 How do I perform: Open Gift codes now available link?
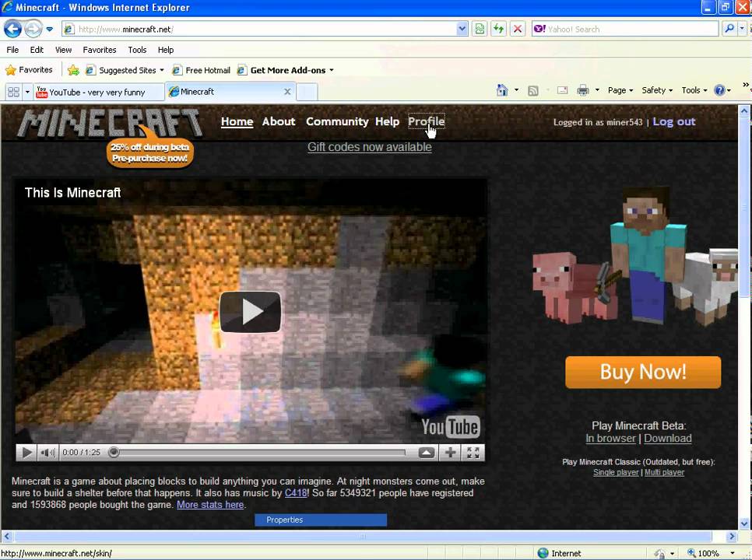point(369,147)
